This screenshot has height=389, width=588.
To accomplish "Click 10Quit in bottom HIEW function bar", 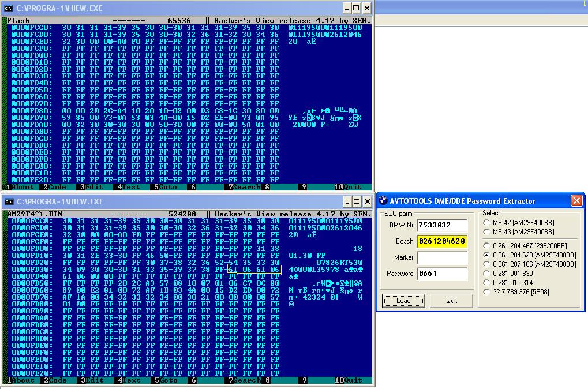I will pos(349,380).
